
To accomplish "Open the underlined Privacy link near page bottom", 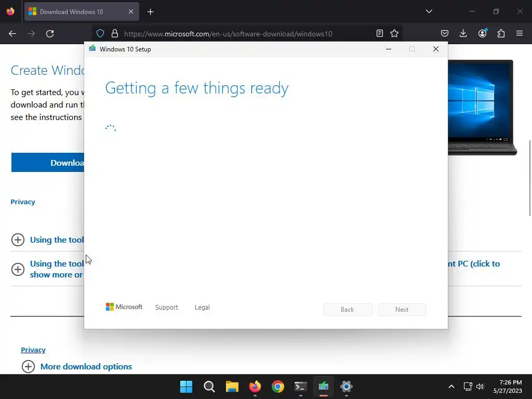I will coord(33,350).
